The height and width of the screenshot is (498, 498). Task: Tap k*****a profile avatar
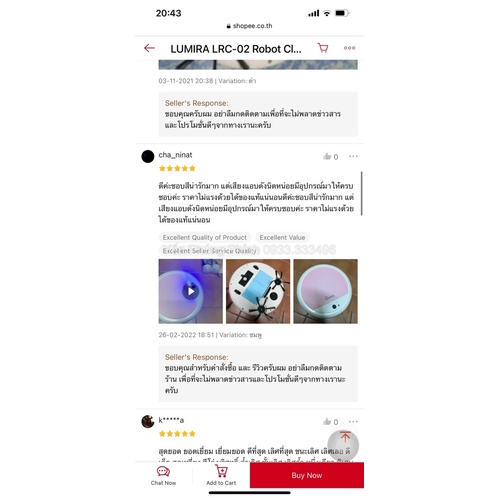pyautogui.click(x=148, y=421)
